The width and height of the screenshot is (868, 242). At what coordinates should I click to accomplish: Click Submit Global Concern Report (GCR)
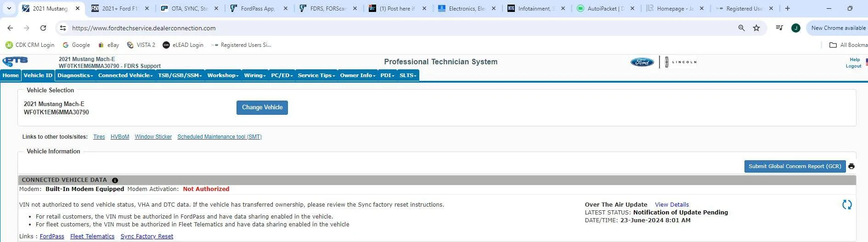point(795,166)
